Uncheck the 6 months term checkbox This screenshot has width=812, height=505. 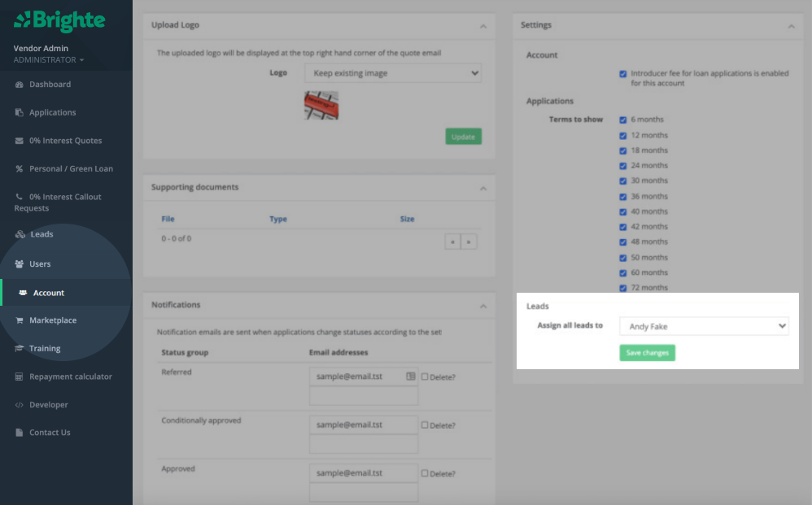623,120
